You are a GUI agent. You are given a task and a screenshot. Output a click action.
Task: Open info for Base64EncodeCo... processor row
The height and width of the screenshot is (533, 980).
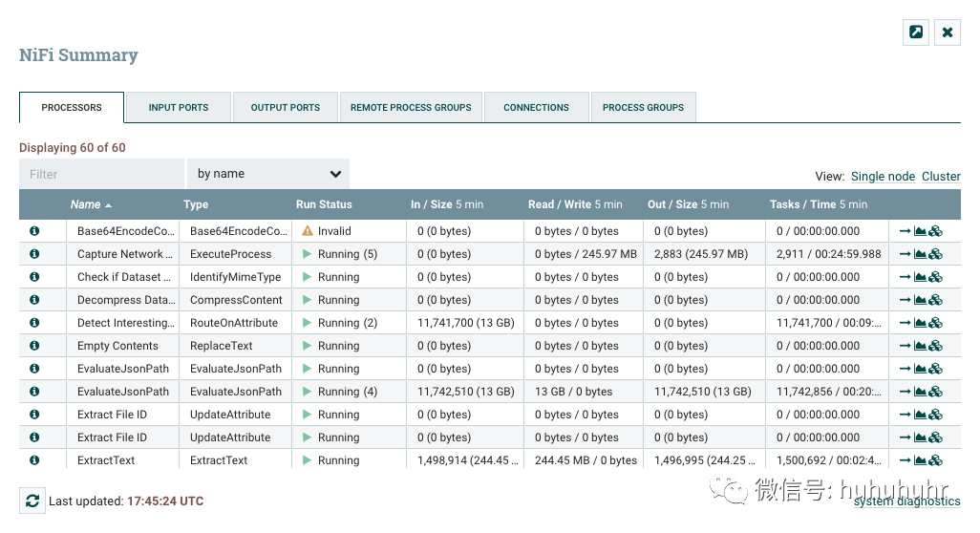tap(34, 230)
